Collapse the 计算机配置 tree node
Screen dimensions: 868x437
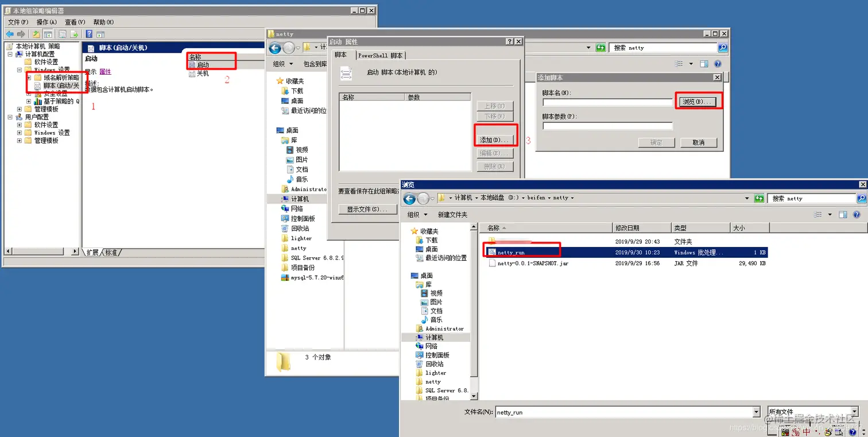tap(10, 54)
